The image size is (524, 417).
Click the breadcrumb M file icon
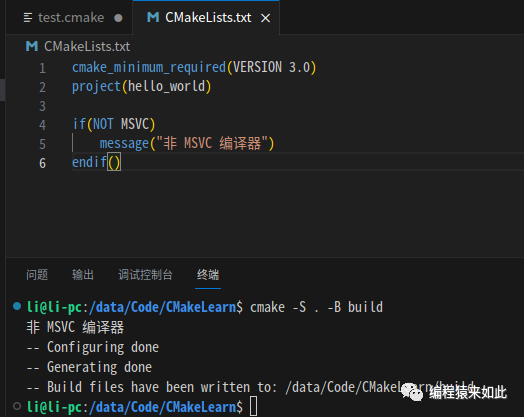[32, 46]
